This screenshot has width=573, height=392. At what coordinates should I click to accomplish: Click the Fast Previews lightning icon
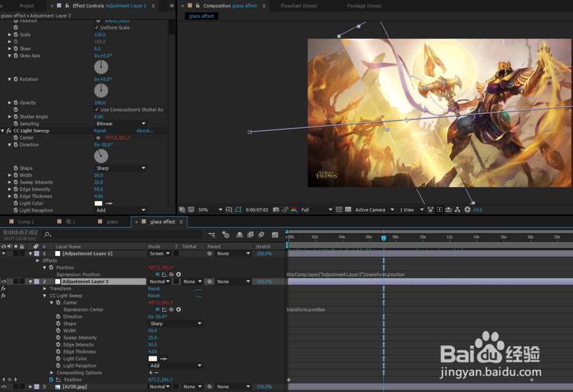(x=439, y=210)
